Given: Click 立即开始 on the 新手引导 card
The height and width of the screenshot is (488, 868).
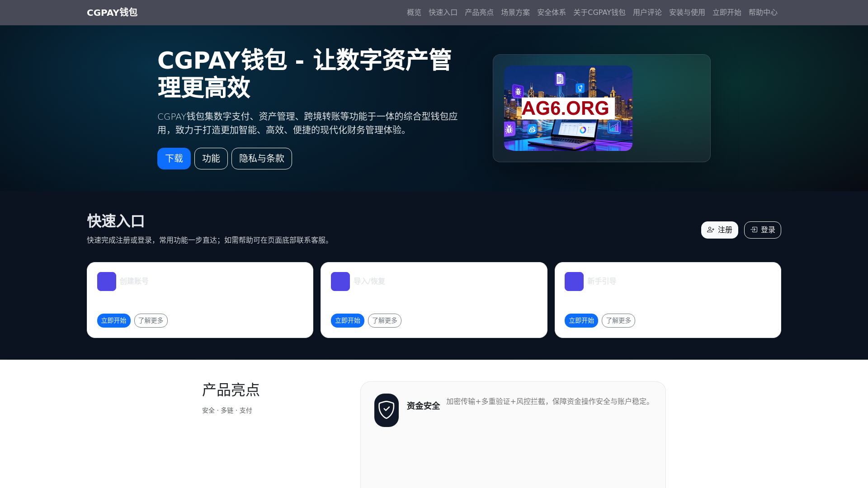Looking at the screenshot, I should pos(581,320).
